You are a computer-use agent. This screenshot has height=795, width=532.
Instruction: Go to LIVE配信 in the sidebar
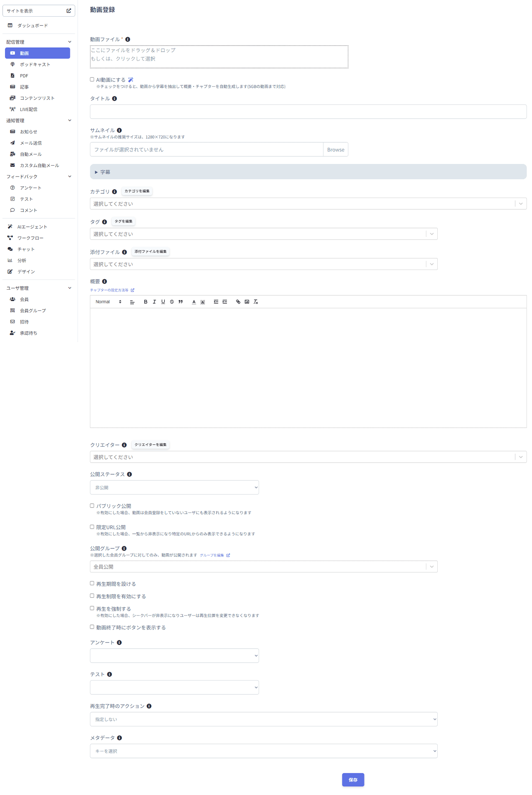tap(29, 109)
